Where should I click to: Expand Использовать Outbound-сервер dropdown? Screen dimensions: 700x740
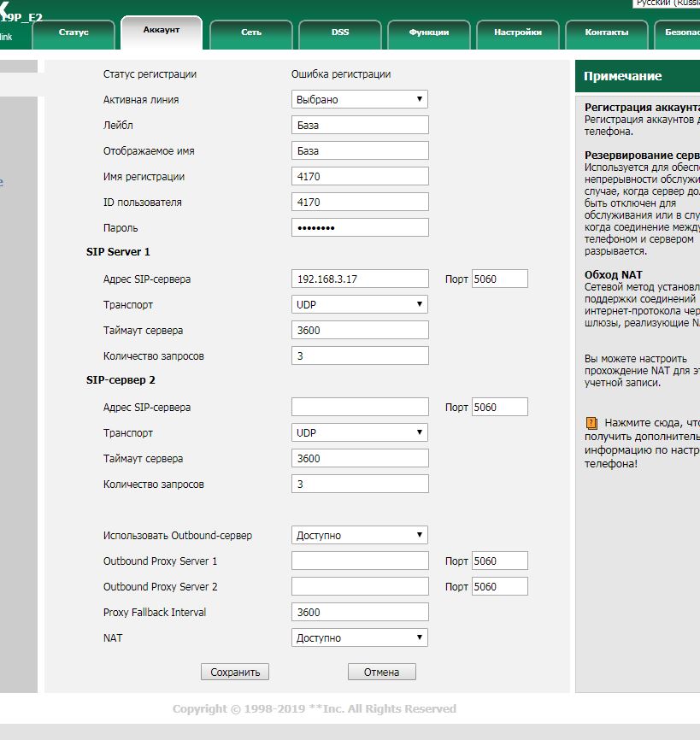359,536
